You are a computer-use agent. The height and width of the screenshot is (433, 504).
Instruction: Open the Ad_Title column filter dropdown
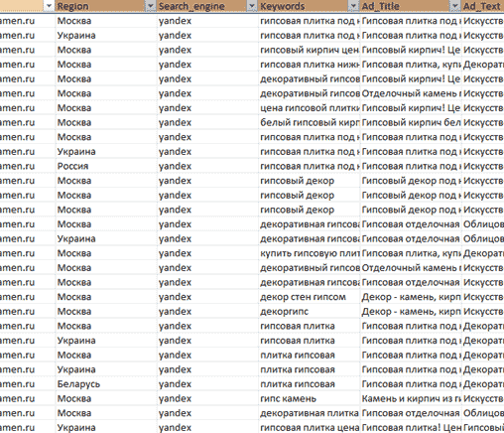[x=455, y=6]
